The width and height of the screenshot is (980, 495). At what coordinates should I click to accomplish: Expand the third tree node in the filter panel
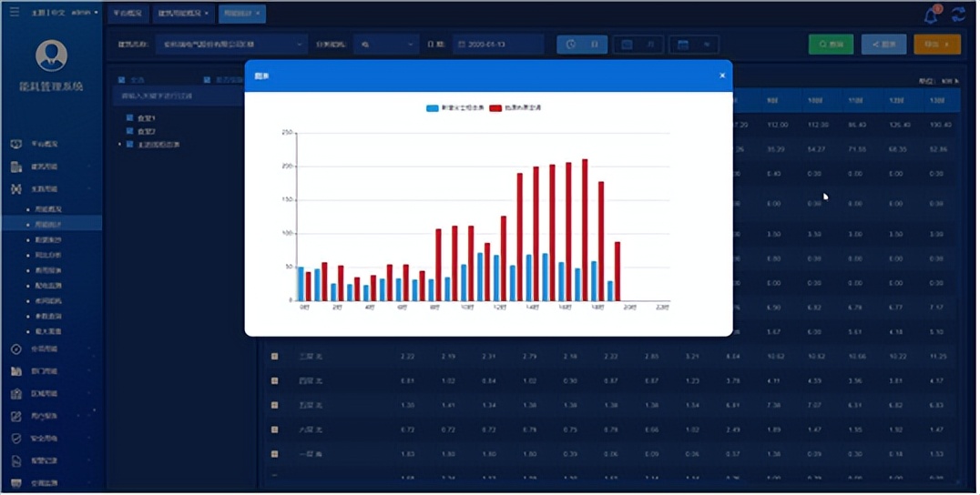tap(120, 144)
